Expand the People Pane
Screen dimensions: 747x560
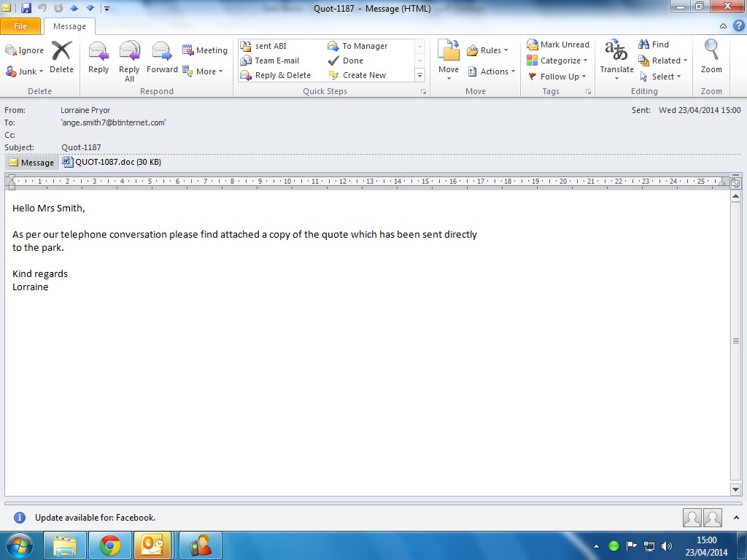coord(737,518)
